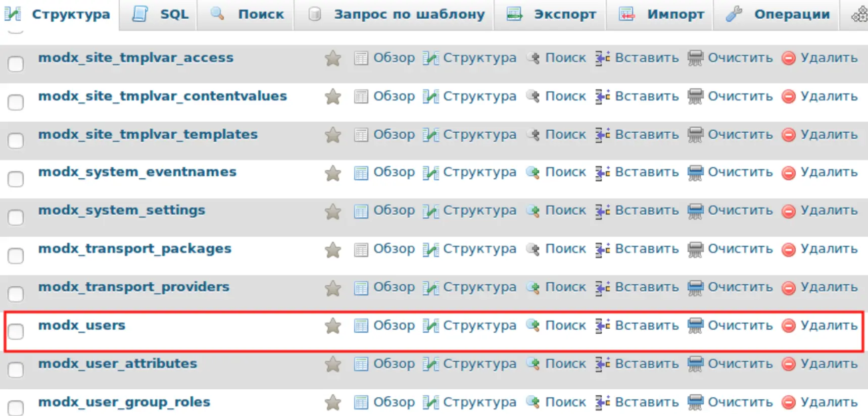Tick the modx_site_tmplvar_templates checkbox

[x=16, y=140]
